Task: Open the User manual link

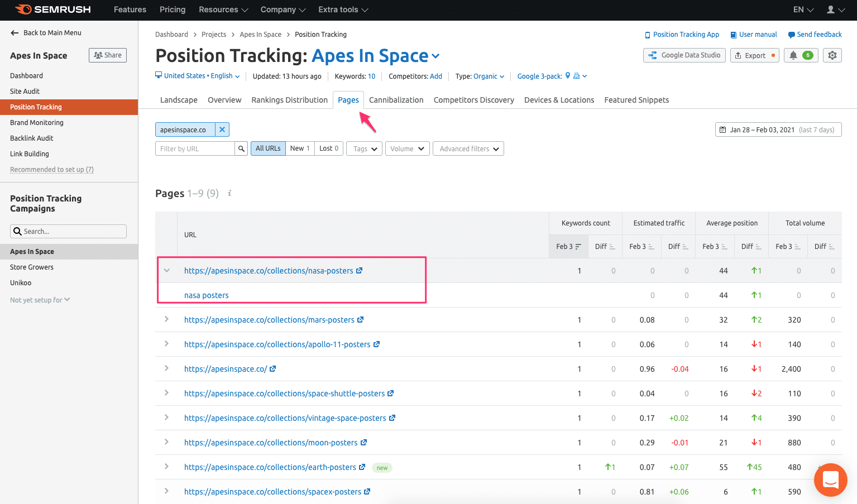Action: click(x=754, y=35)
